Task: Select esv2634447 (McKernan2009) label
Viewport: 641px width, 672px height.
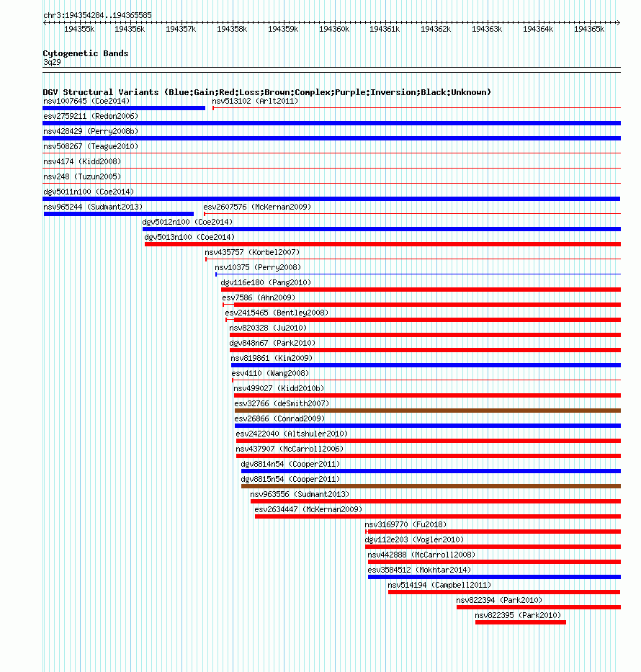Action: [x=308, y=509]
